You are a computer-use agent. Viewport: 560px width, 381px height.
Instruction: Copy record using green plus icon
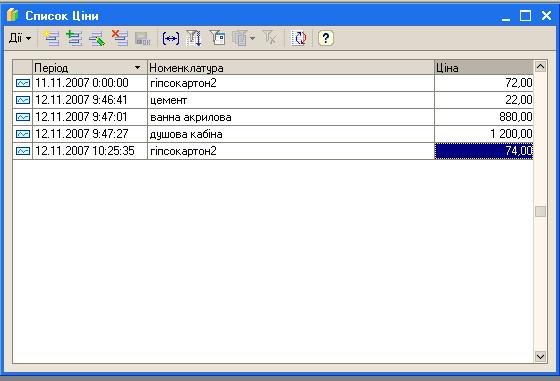[x=74, y=38]
